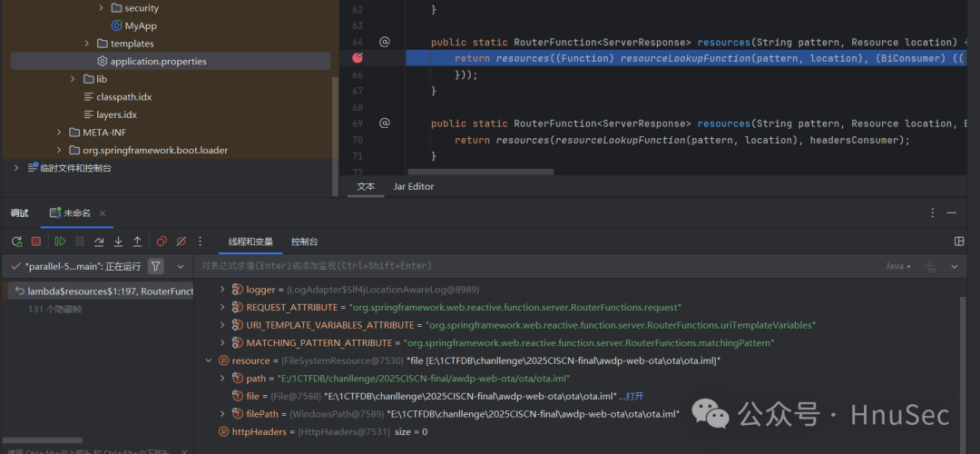Open the classpath.idx file
This screenshot has height=454, width=980.
[123, 97]
